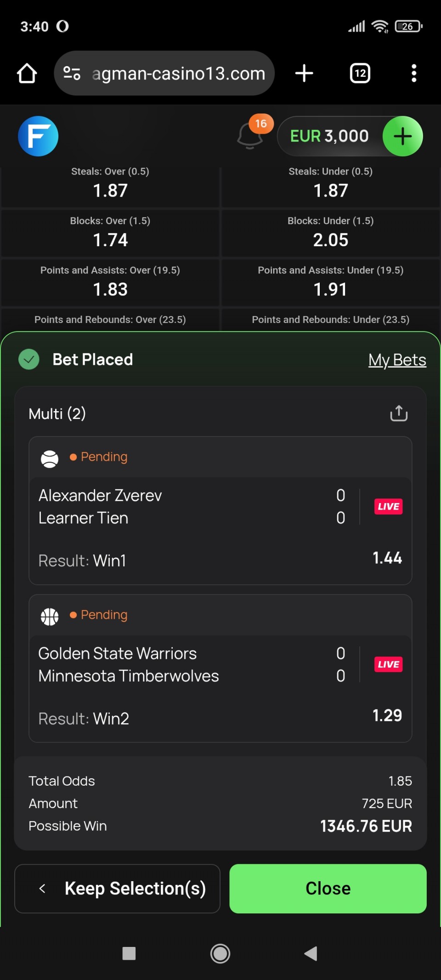The width and height of the screenshot is (441, 980).
Task: Tap the Android back navigation button
Action: [311, 953]
